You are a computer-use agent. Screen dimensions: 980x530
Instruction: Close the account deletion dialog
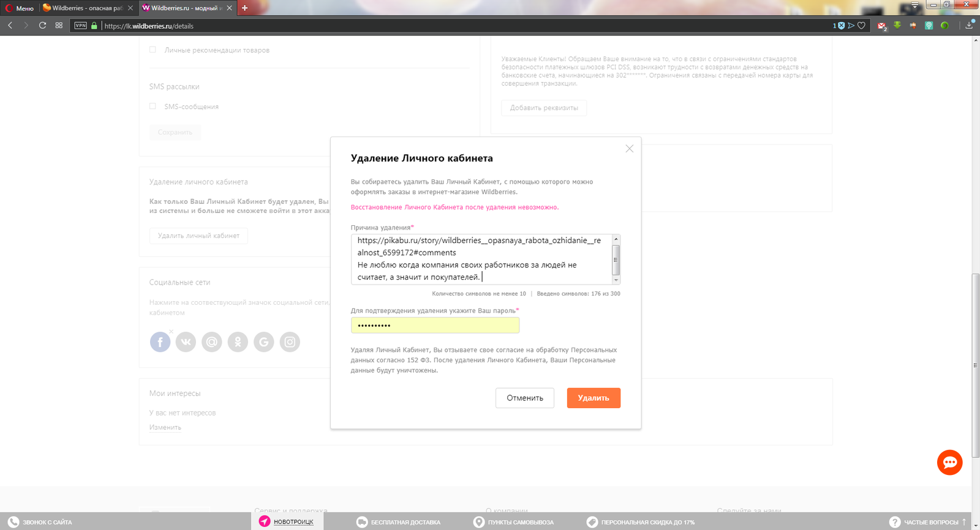click(x=629, y=149)
